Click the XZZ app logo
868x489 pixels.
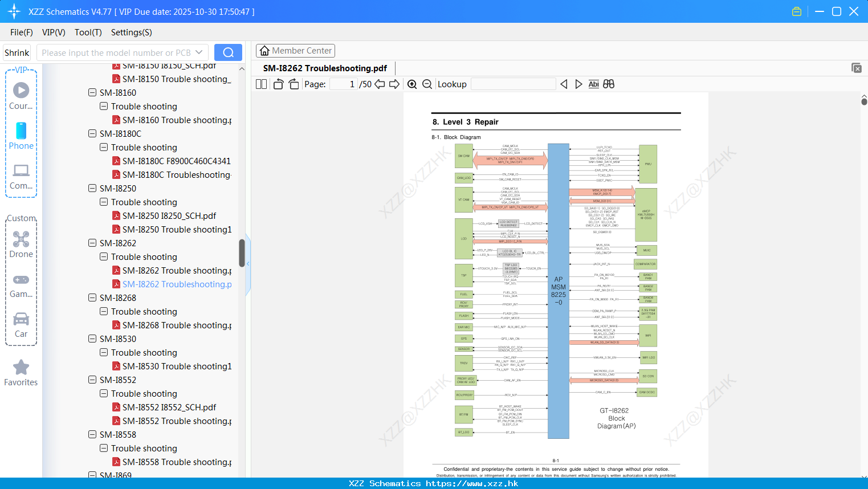(x=14, y=11)
